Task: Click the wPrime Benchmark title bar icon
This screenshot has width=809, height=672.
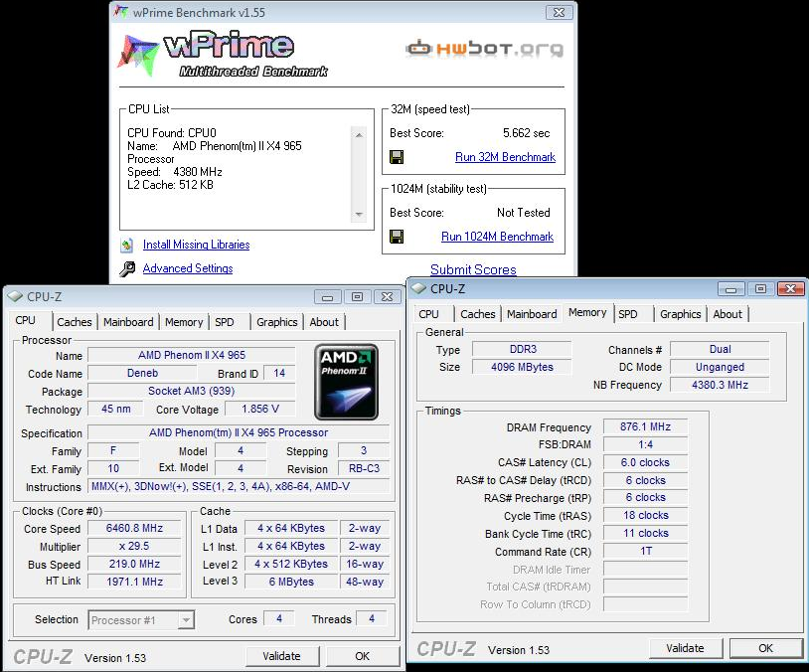Action: pyautogui.click(x=121, y=13)
